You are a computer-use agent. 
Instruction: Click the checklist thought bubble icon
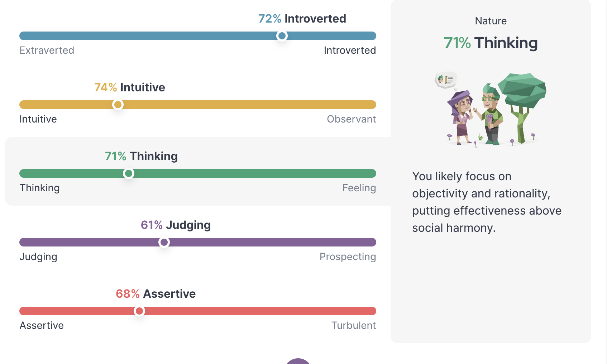(446, 80)
